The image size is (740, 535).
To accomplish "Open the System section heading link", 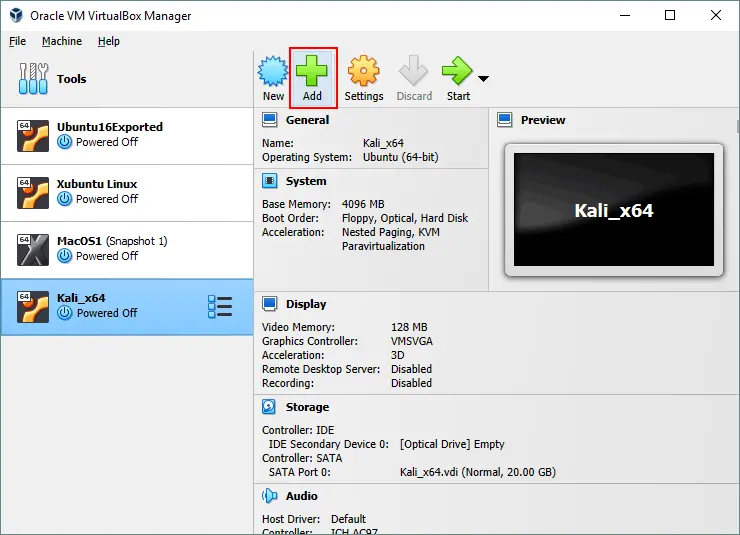I will pyautogui.click(x=306, y=181).
